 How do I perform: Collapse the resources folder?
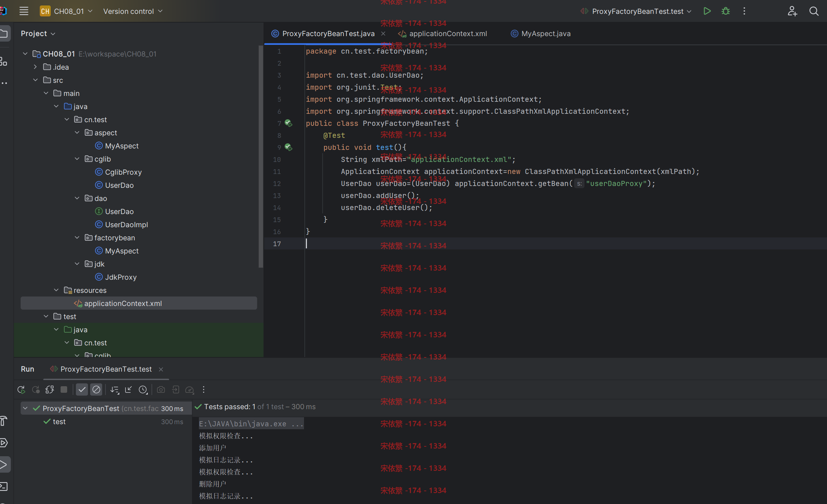coord(56,290)
